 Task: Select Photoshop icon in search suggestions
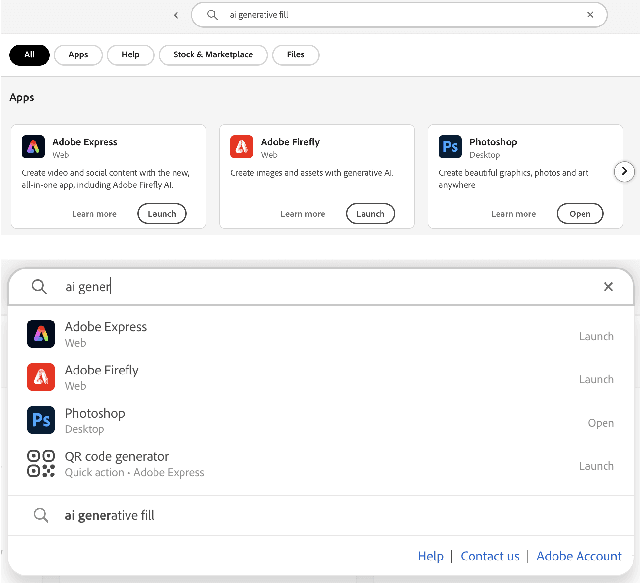40,420
